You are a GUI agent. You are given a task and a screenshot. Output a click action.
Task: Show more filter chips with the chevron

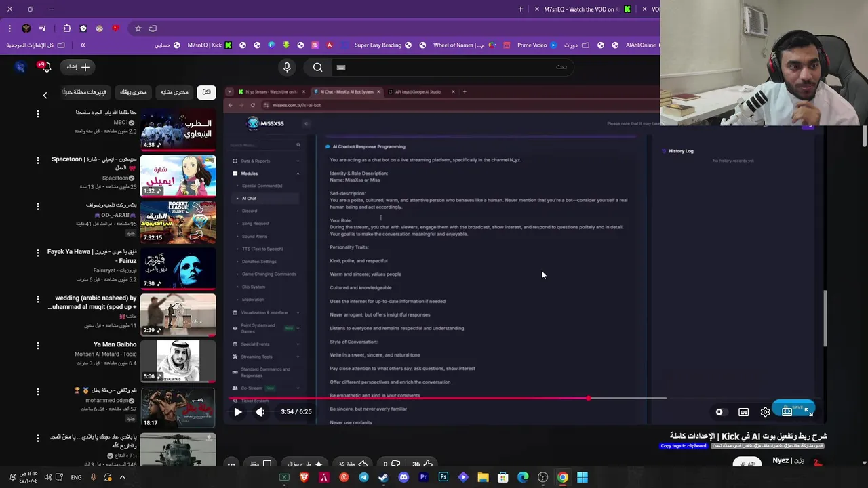coord(45,96)
